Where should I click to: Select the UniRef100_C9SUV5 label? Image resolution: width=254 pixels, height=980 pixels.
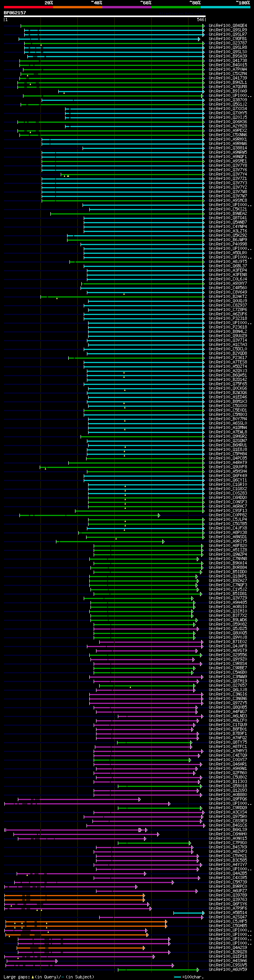click(x=228, y=965)
